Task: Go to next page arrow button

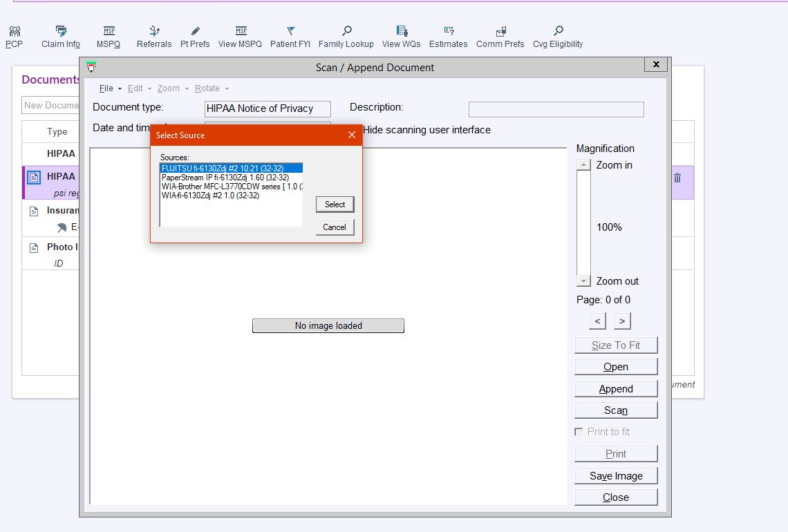Action: (x=622, y=321)
